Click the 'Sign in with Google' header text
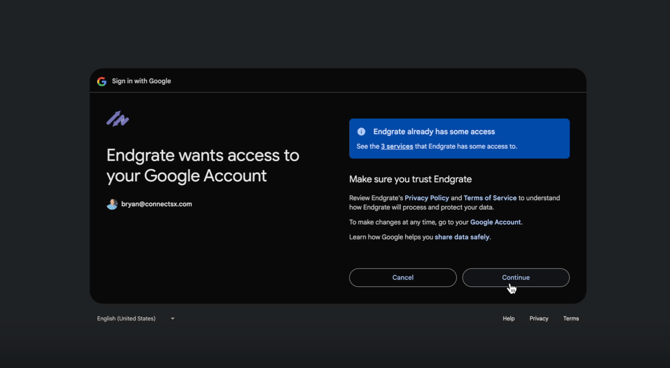Viewport: 670px width, 368px height. click(141, 81)
